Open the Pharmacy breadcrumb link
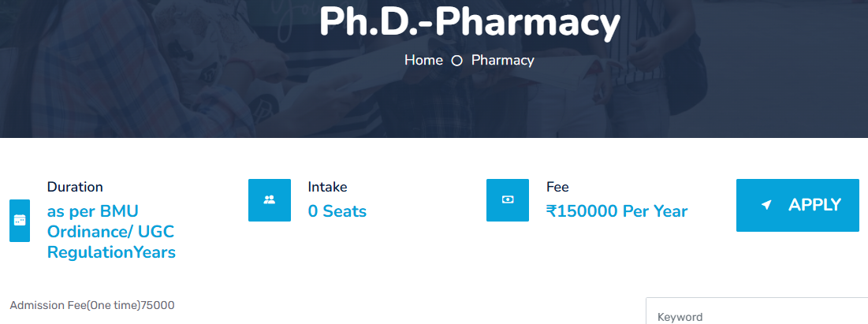 point(502,60)
